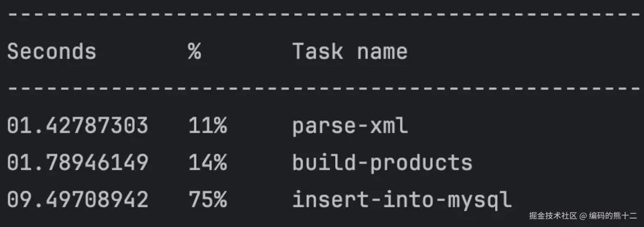Image resolution: width=644 pixels, height=227 pixels.
Task: Click the parse-xml task name
Action: (x=350, y=126)
